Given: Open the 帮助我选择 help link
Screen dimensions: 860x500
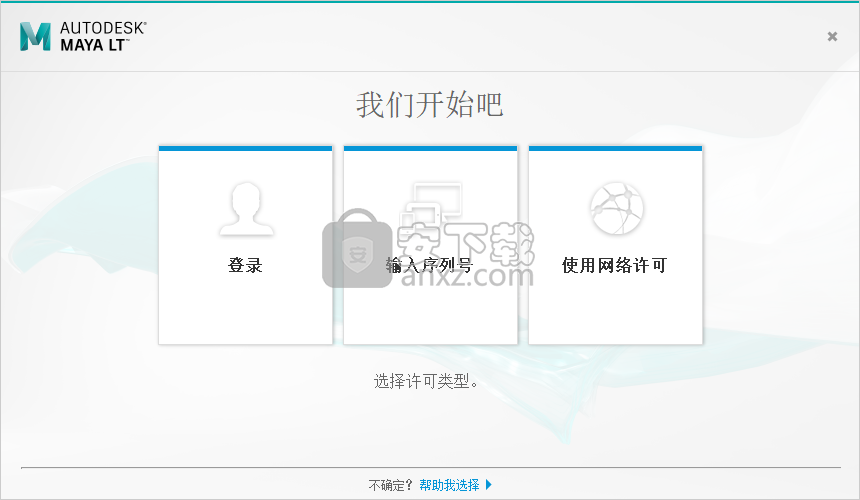Looking at the screenshot, I should 449,485.
